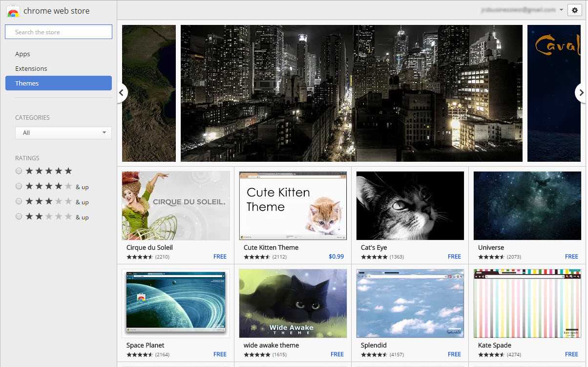Screen dimensions: 588x367
Task: Expand the Categories 'All' dropdown
Action: click(x=63, y=133)
